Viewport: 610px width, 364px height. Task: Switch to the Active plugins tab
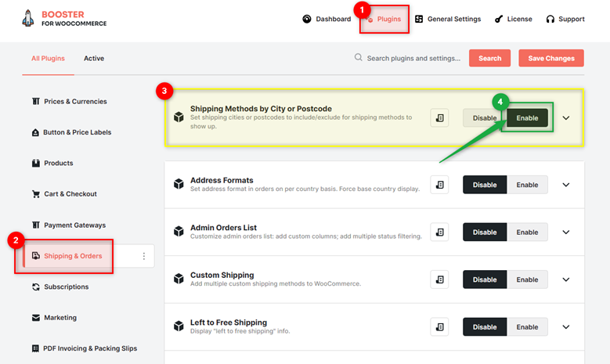pyautogui.click(x=94, y=59)
